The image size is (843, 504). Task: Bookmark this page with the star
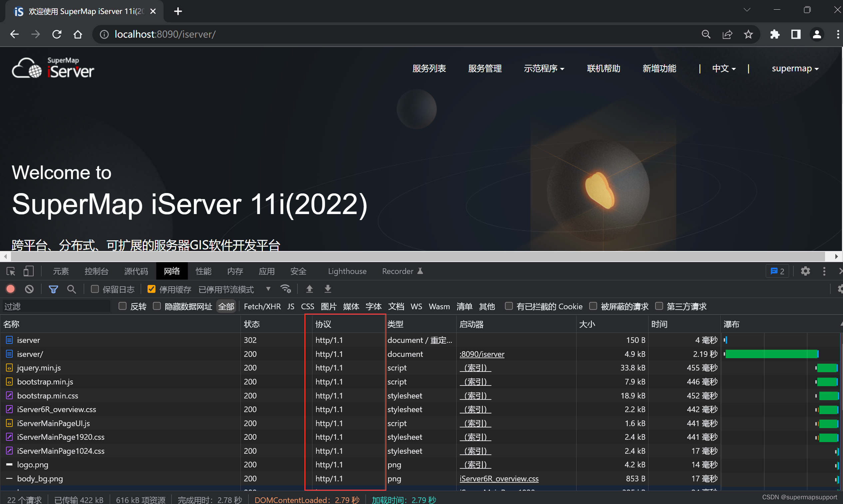point(748,34)
